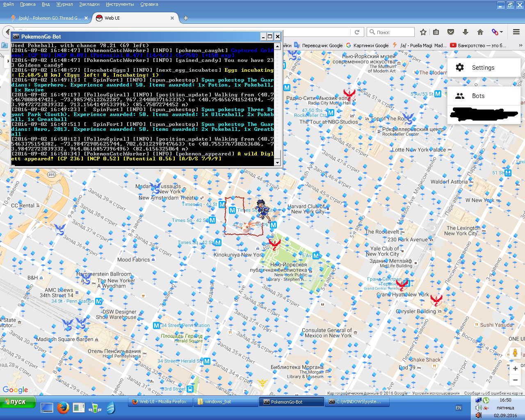Click 47-50 Sts Rockefeller Ctr metro icon

pyautogui.click(x=331, y=112)
